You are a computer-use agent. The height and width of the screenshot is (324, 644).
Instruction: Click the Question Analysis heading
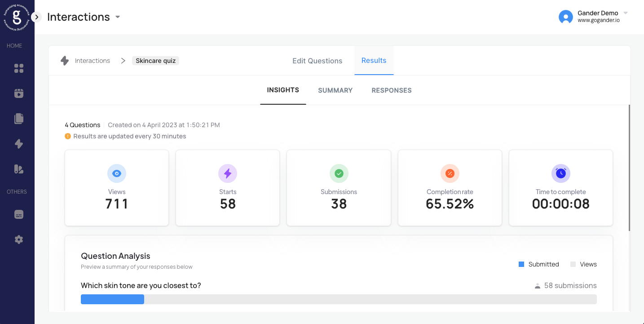[x=115, y=256]
